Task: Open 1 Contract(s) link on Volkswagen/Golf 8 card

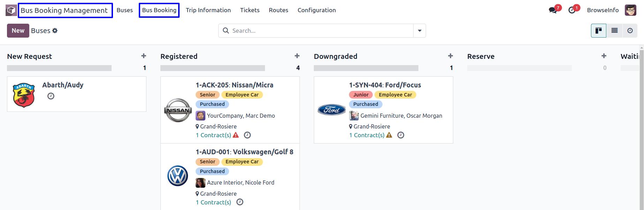Action: 213,202
